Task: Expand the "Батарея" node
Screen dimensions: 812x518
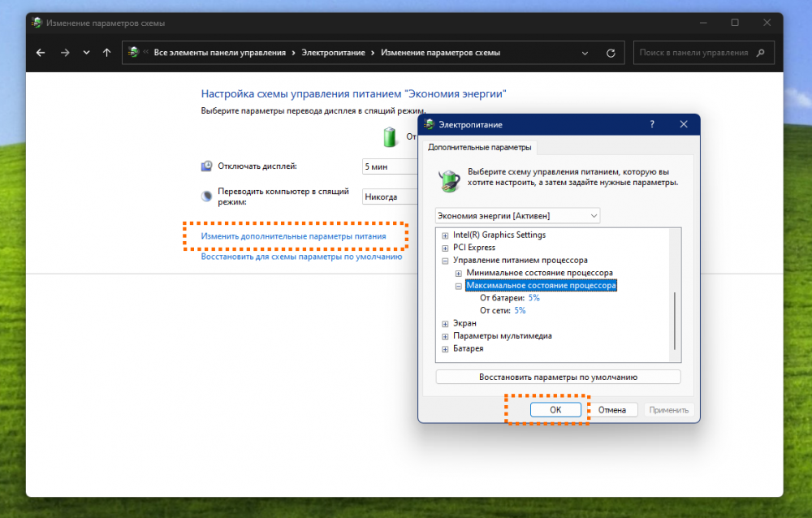Action: click(x=445, y=349)
